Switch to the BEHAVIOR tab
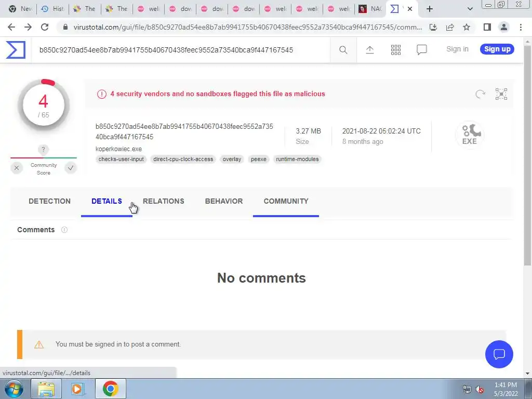The width and height of the screenshot is (532, 399). point(224,201)
